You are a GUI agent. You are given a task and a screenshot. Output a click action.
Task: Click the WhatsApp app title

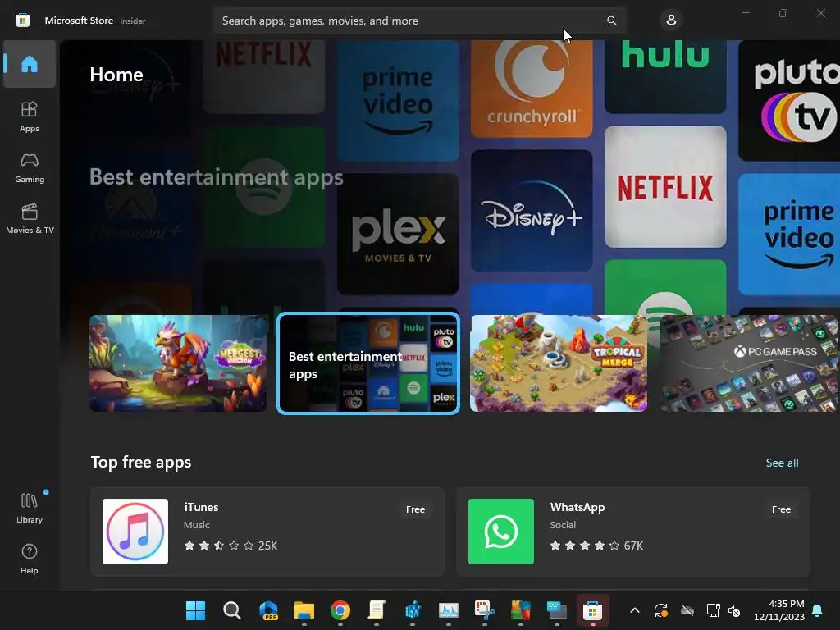point(577,507)
